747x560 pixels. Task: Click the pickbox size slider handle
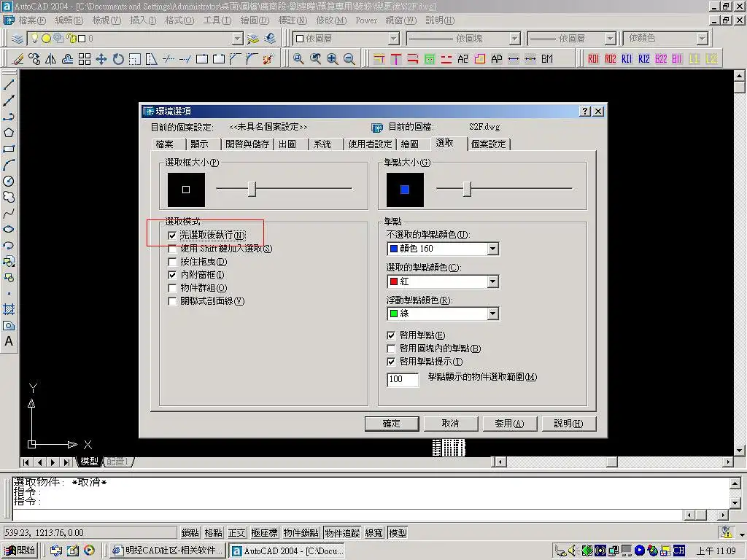(x=252, y=189)
